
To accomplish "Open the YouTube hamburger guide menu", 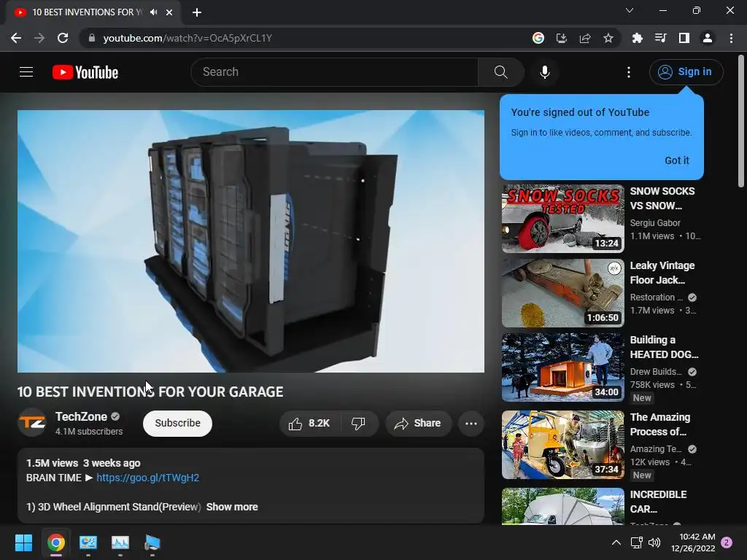I will [26, 72].
